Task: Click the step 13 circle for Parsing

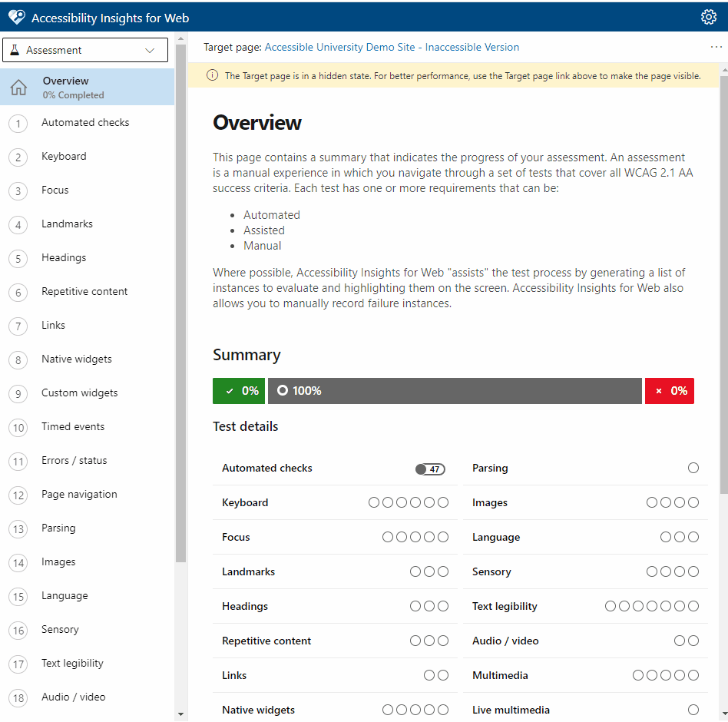Action: coord(18,529)
